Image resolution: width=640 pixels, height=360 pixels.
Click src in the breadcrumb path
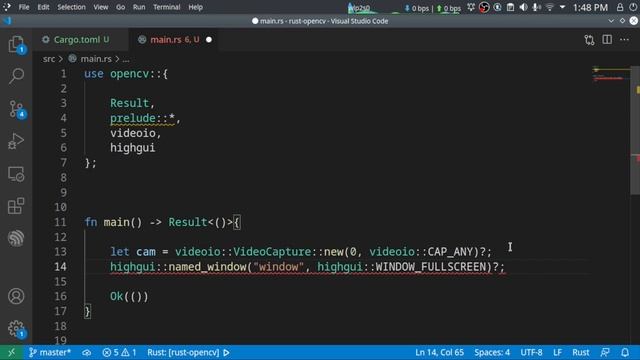click(49, 59)
